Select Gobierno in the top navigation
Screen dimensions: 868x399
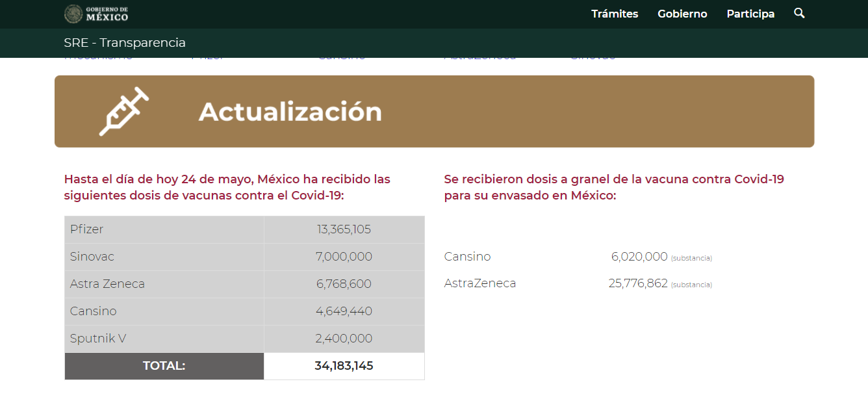pyautogui.click(x=682, y=14)
